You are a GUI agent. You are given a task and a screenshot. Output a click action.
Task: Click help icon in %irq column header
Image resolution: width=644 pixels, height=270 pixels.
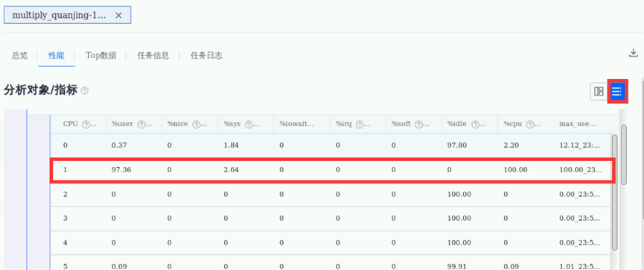[360, 124]
